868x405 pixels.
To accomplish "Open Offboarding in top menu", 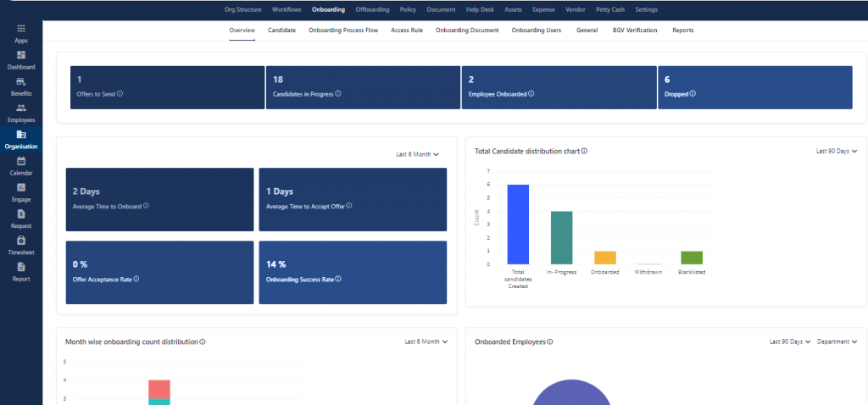I will [x=373, y=10].
